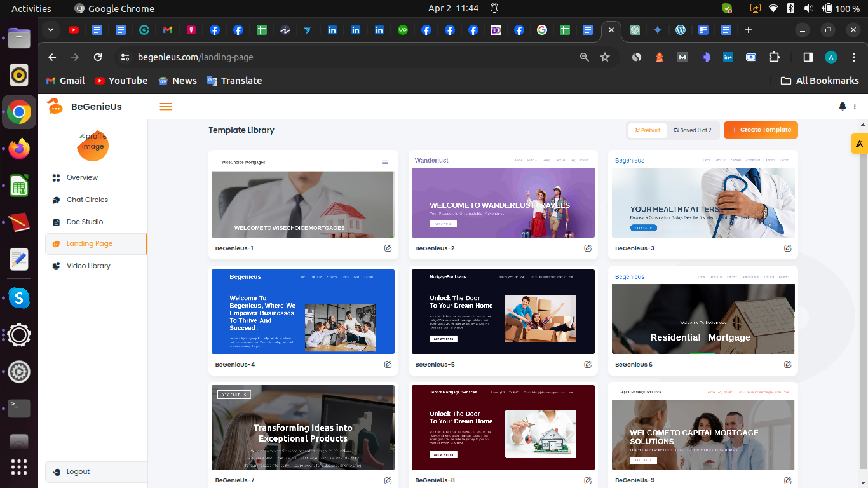The height and width of the screenshot is (488, 868).
Task: Click edit icon beside BeGenieUs 6
Action: (x=787, y=365)
